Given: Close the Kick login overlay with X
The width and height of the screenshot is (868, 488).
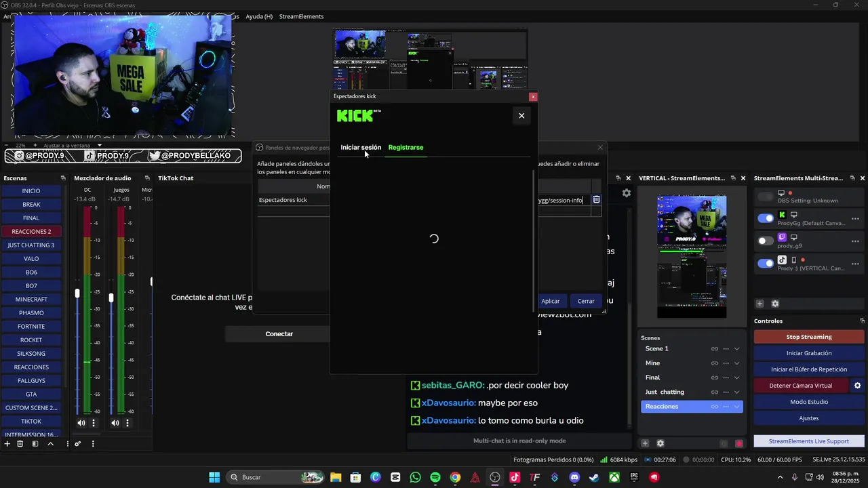Looking at the screenshot, I should (521, 115).
